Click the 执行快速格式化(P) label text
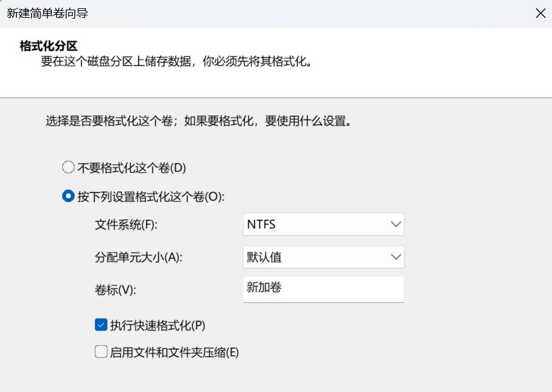The image size is (552, 392). [158, 325]
